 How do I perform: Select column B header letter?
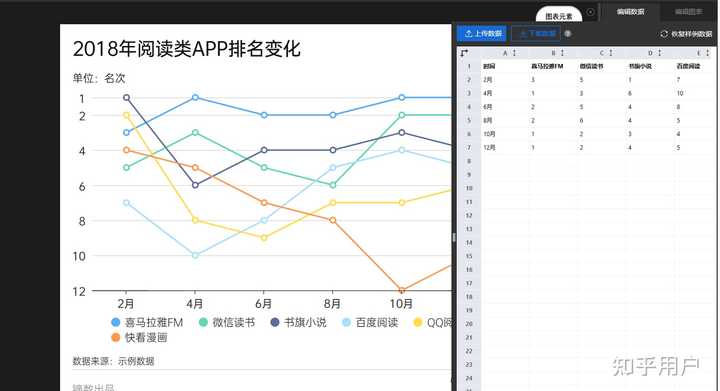[x=553, y=53]
